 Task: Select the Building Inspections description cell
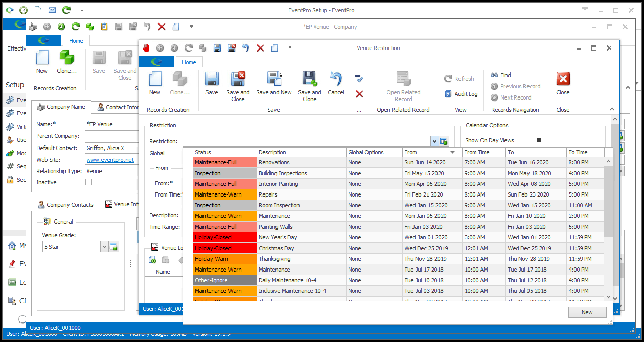pyautogui.click(x=301, y=173)
